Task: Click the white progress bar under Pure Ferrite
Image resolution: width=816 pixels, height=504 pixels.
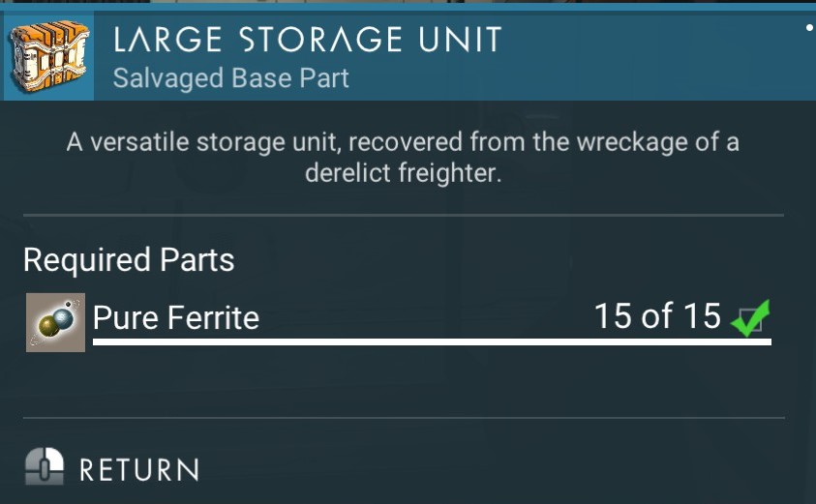Action: pyautogui.click(x=432, y=341)
